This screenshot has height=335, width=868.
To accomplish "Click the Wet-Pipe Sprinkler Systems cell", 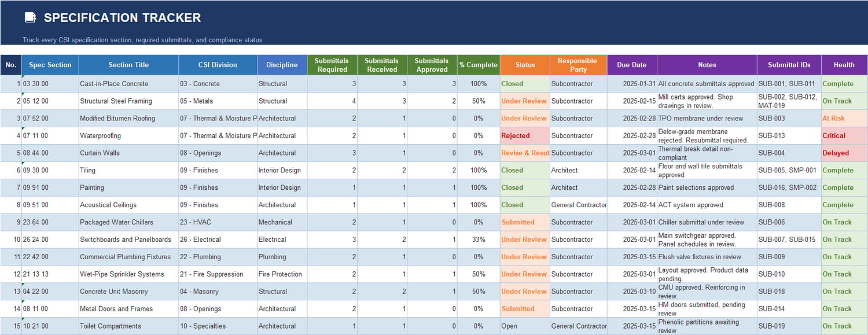I will click(x=128, y=274).
